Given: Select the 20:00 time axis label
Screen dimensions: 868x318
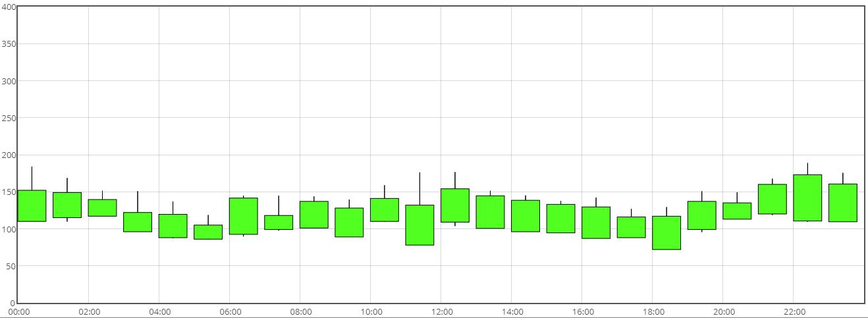Looking at the screenshot, I should tap(723, 311).
